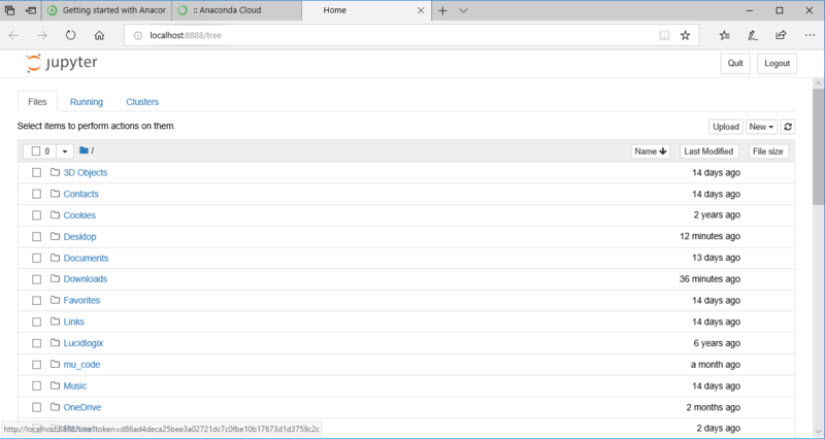Go to the browser home page
Screen dimensions: 825x439
(x=99, y=35)
